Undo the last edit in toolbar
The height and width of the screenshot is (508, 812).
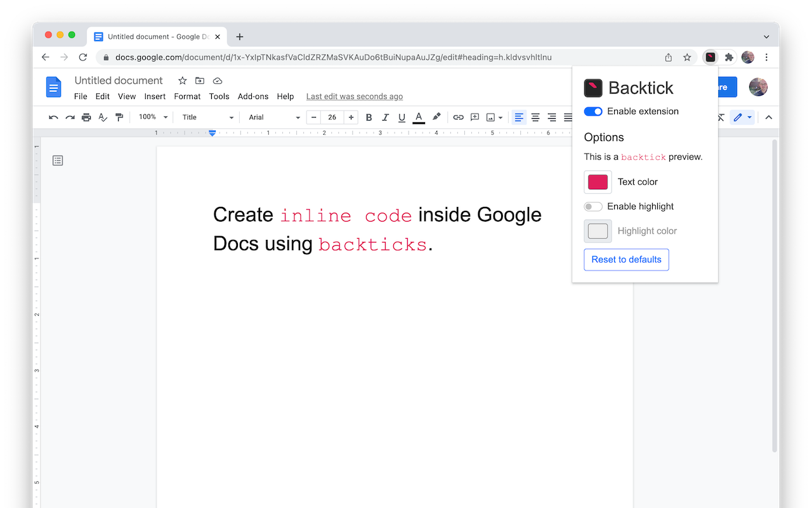[x=53, y=117]
